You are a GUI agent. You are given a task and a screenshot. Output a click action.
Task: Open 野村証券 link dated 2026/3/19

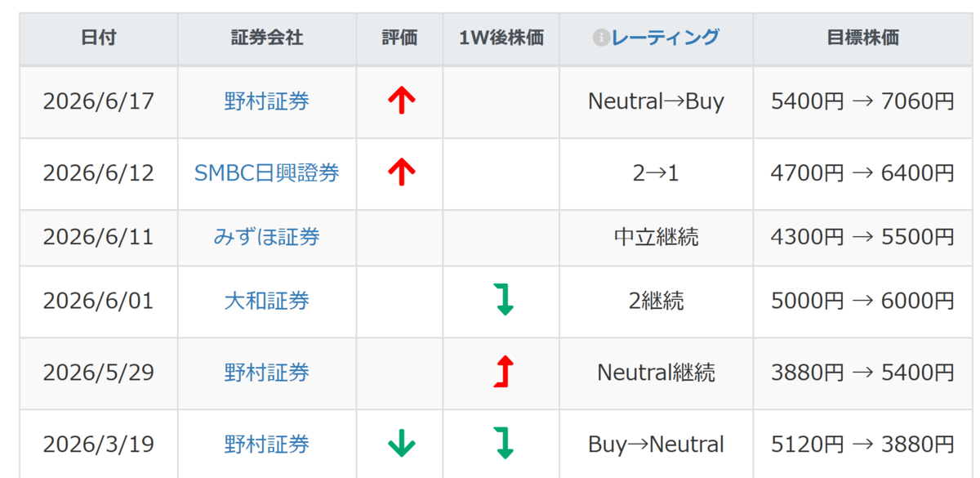[x=267, y=444]
